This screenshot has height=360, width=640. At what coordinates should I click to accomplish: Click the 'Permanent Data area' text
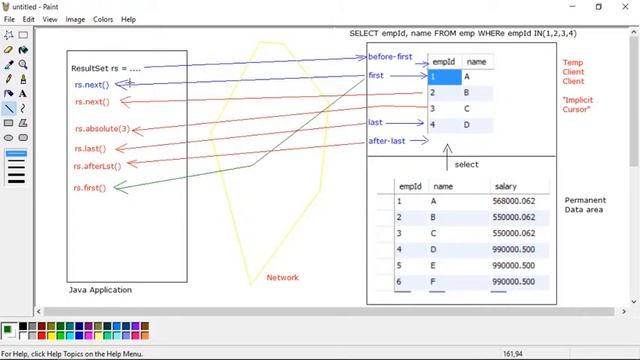585,205
